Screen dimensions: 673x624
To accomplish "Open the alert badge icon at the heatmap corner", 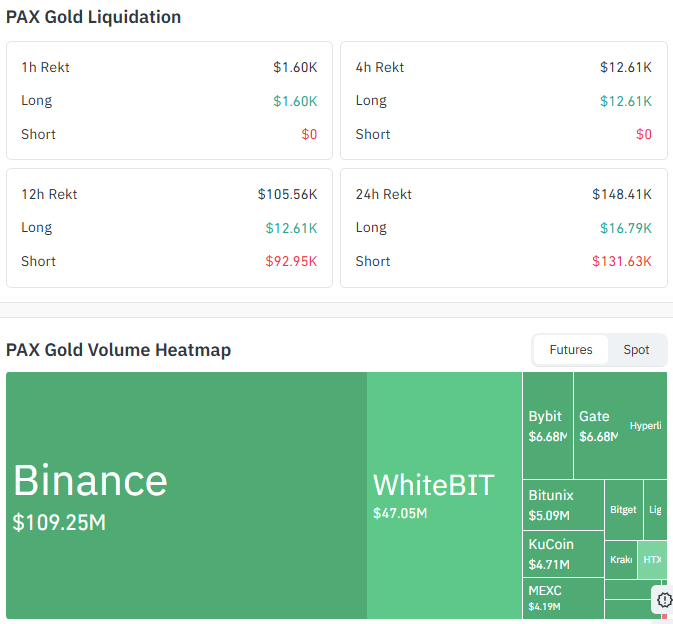I will [664, 600].
